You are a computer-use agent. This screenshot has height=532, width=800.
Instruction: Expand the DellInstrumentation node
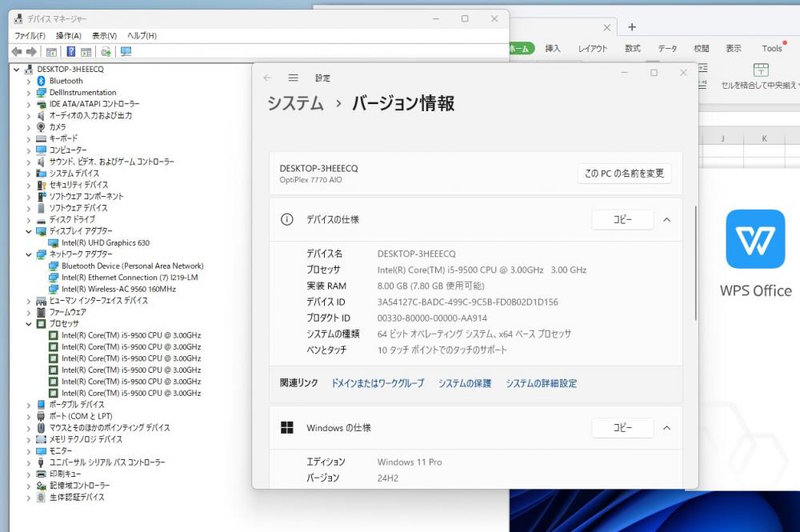[29, 93]
